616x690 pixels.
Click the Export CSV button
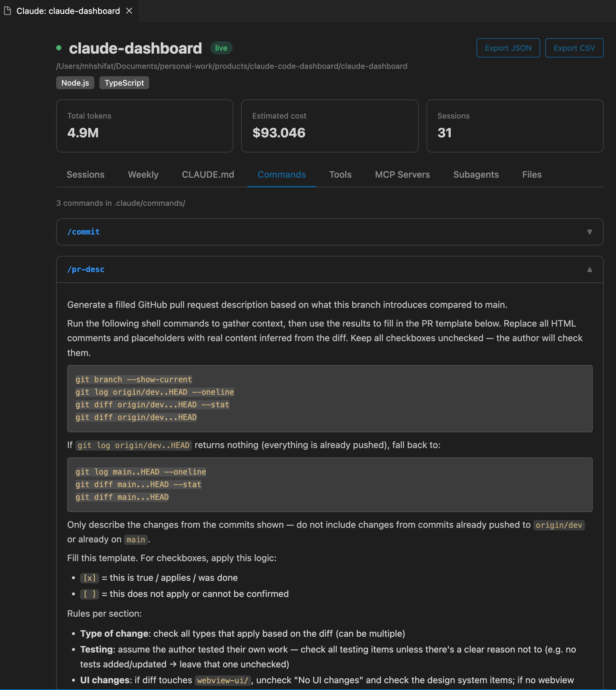tap(574, 48)
